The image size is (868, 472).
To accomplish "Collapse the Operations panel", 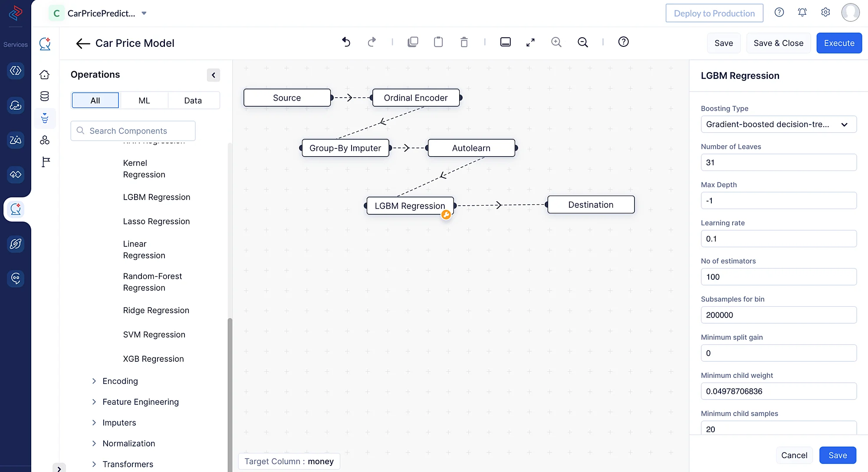I will pyautogui.click(x=214, y=75).
